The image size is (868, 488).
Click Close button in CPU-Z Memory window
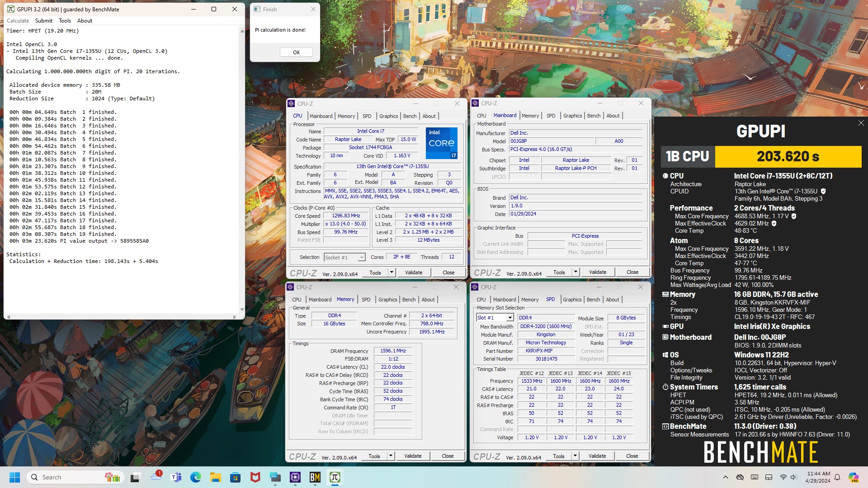448,456
